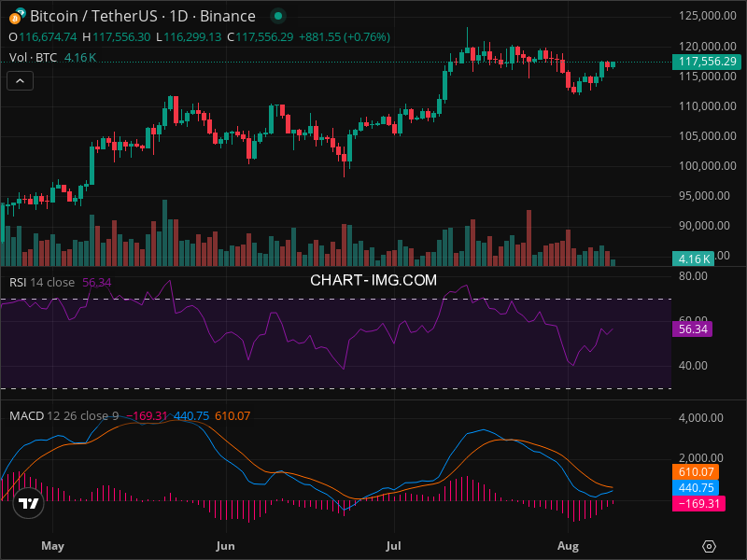
Task: Click the 110,000.00 price axis label
Action: click(x=708, y=105)
